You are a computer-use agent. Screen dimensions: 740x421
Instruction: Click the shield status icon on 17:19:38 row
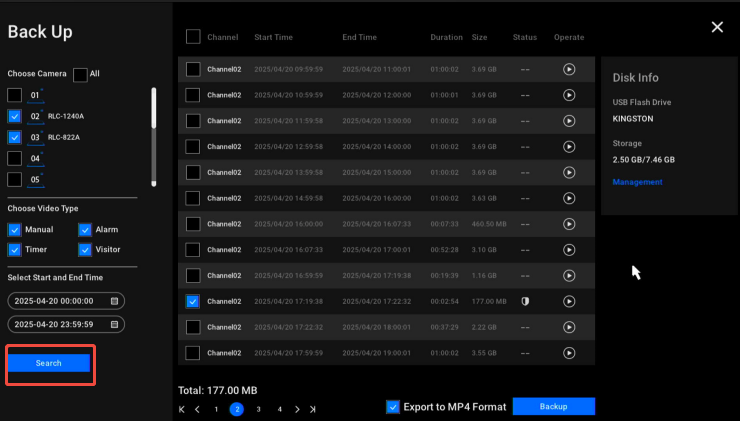(525, 302)
